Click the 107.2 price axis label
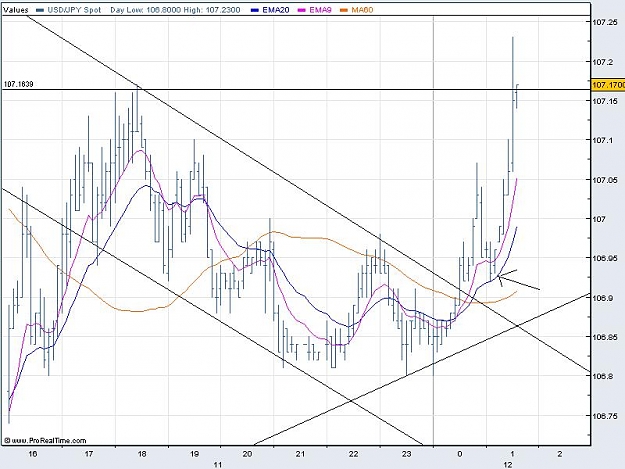Viewport: 625px width, 469px height. tap(603, 62)
